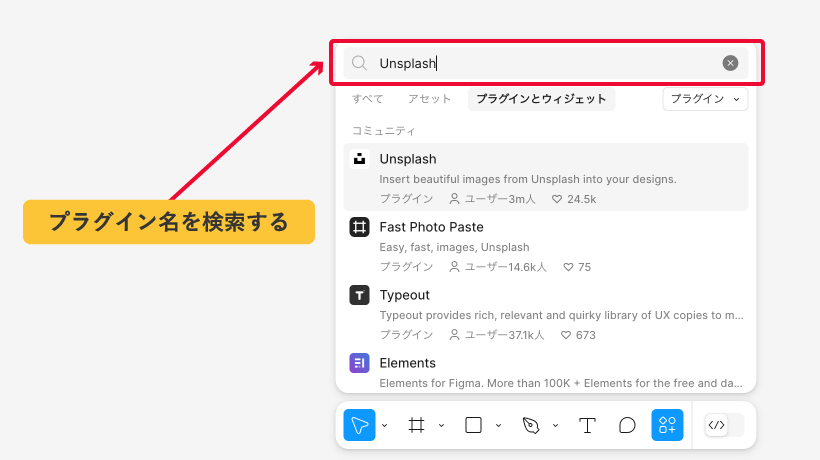Click the Fast Photo Paste icon
Screen dimensions: 820x460
[359, 227]
